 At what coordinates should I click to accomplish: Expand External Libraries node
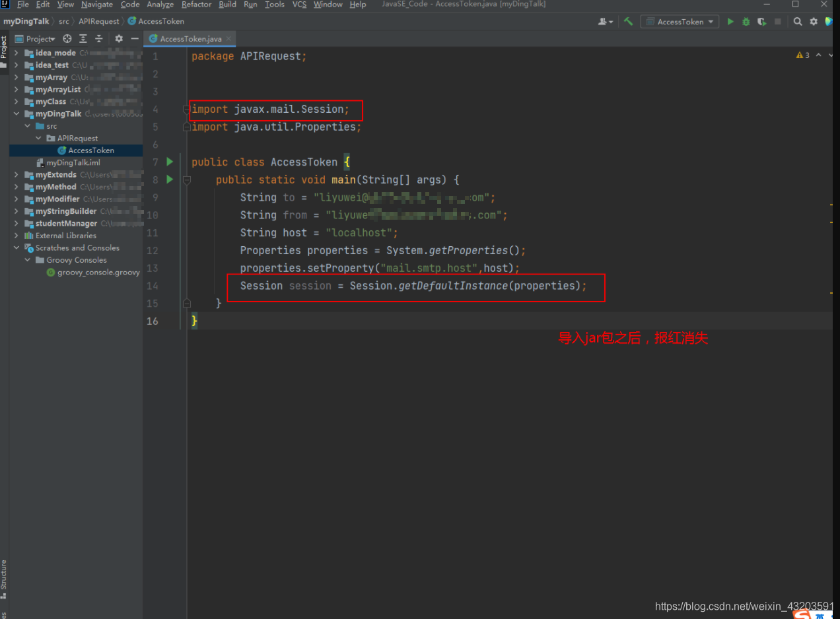pyautogui.click(x=17, y=236)
